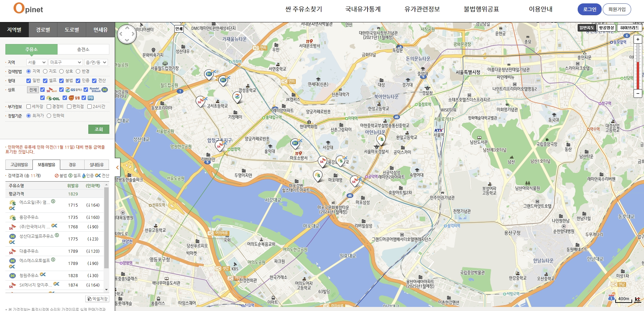The image size is (644, 311).
Task: Click the 전산 OK badge beside 청원주유소
Action: 43,274
